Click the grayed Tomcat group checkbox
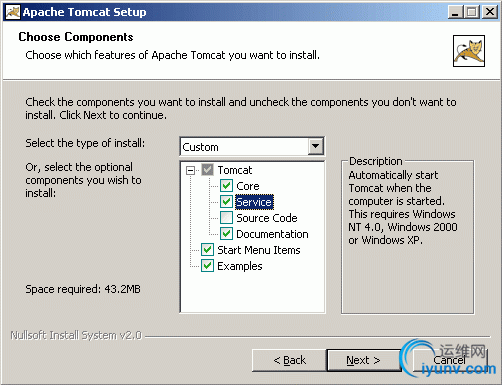 pos(207,170)
